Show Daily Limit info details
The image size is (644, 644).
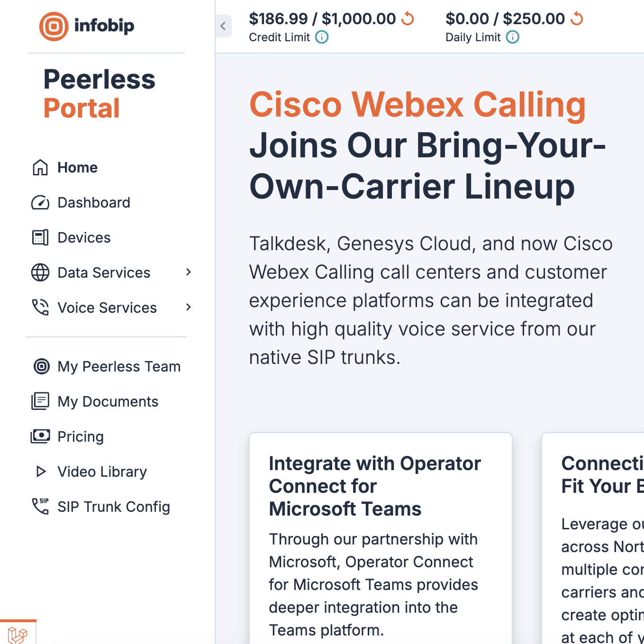512,37
